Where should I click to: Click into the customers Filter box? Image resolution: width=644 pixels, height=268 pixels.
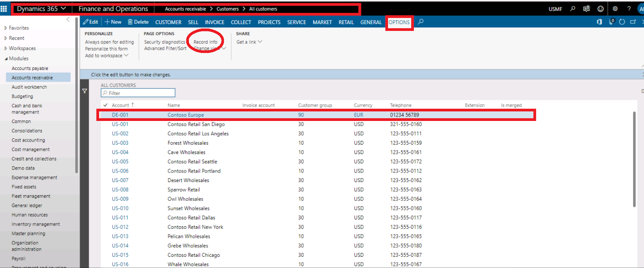(138, 93)
